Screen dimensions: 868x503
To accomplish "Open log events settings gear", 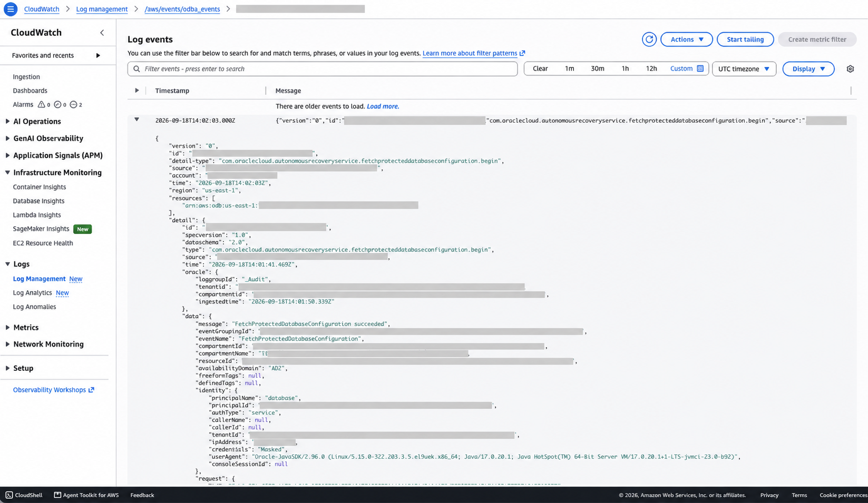I will coord(850,69).
